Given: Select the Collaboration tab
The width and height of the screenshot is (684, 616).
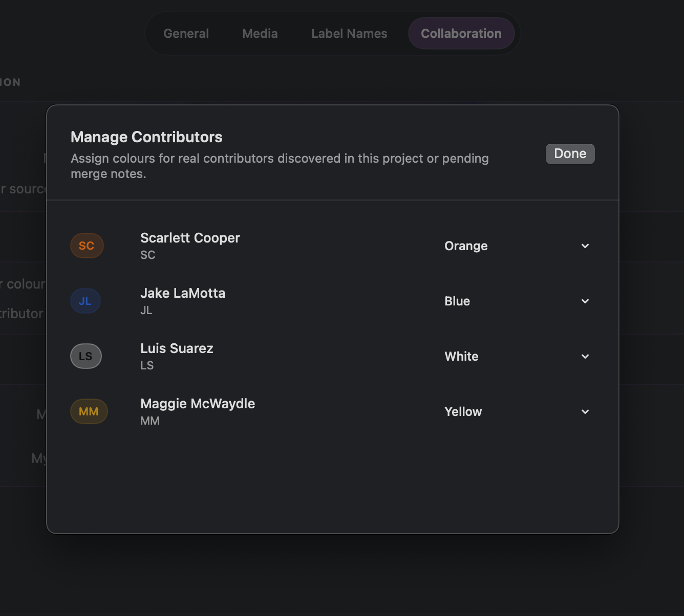Looking at the screenshot, I should pyautogui.click(x=461, y=33).
